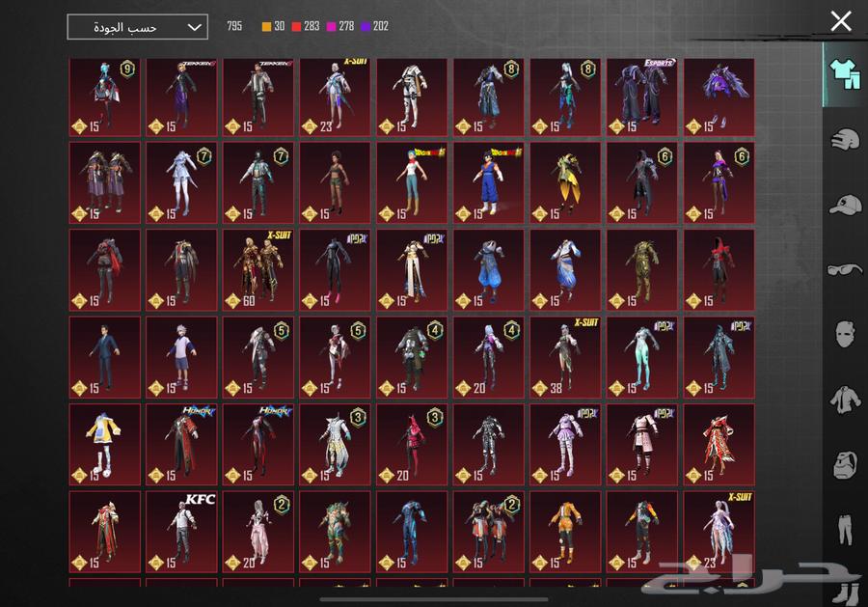This screenshot has height=607, width=868.
Task: Select level 4 outfit priced 20
Action: (489, 357)
